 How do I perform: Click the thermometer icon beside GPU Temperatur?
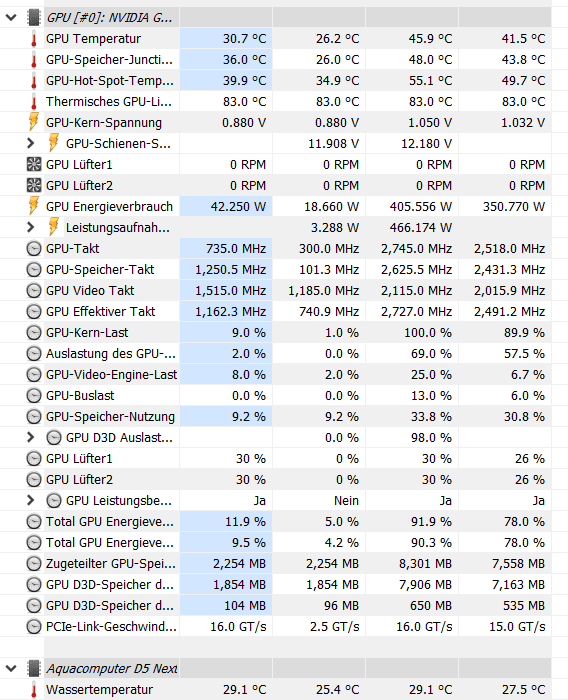[x=34, y=39]
